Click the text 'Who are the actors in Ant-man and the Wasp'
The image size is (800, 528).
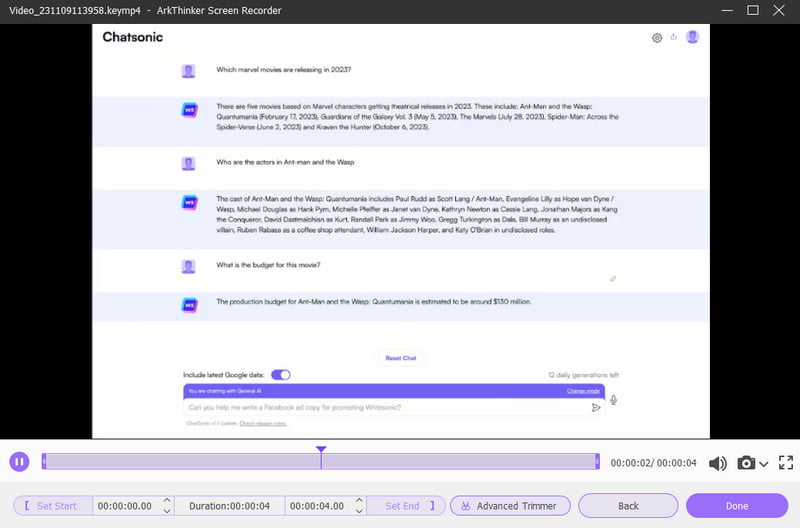285,162
